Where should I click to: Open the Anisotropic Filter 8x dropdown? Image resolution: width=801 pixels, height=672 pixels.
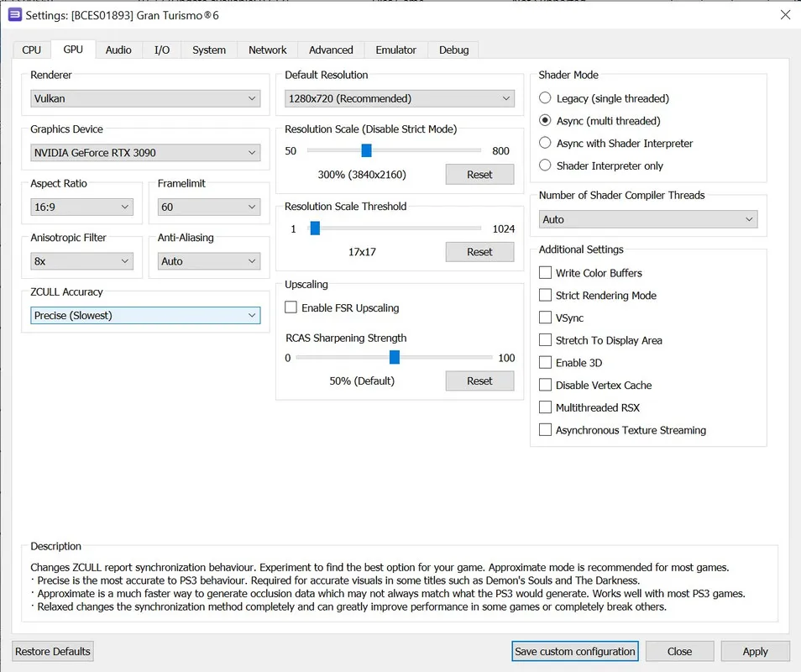pyautogui.click(x=81, y=261)
